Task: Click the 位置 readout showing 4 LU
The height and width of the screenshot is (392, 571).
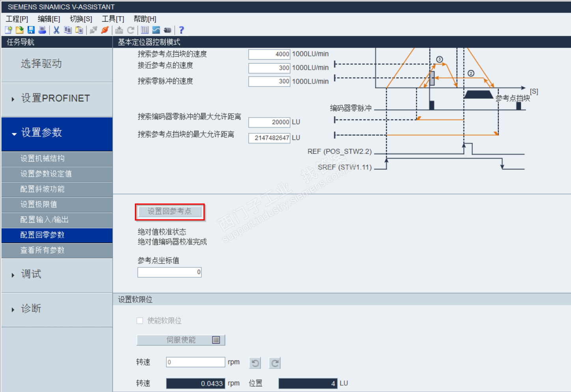Action: pos(308,383)
